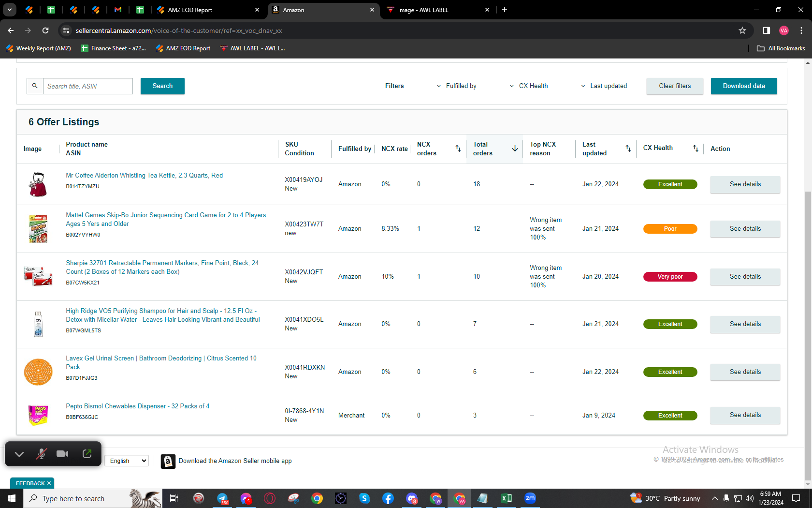Open the tab search chevron in the tab strip
This screenshot has height=508, width=812.
10,10
